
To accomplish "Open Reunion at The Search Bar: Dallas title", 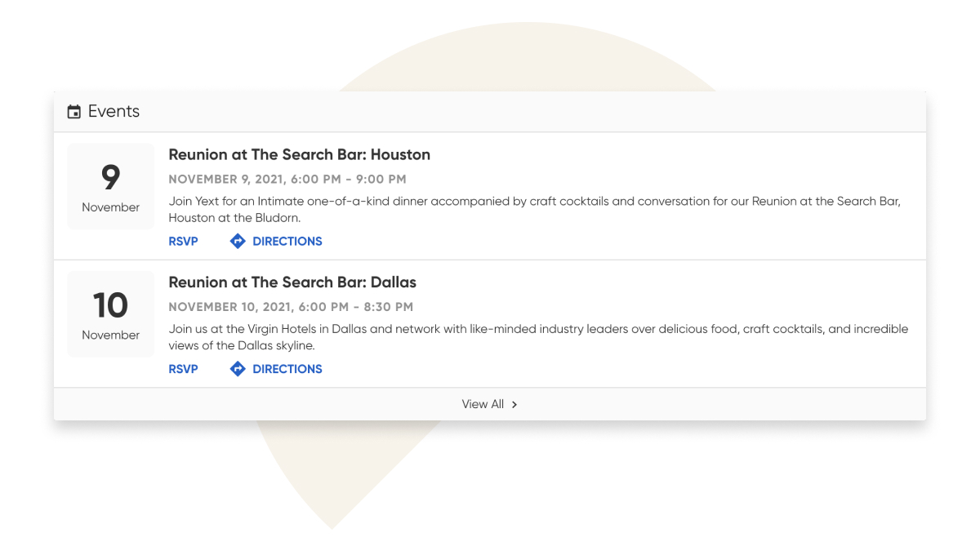I will 292,282.
